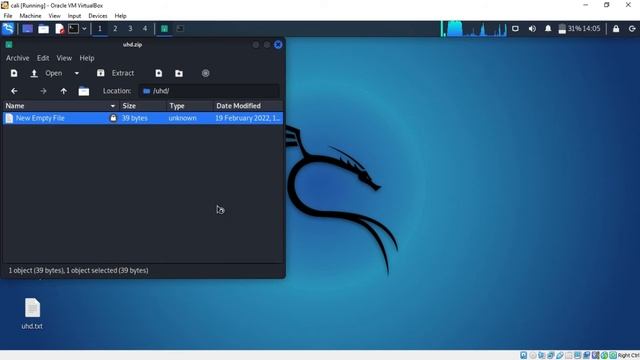
Task: Open uhd.txt desktop file icon
Action: pyautogui.click(x=32, y=313)
